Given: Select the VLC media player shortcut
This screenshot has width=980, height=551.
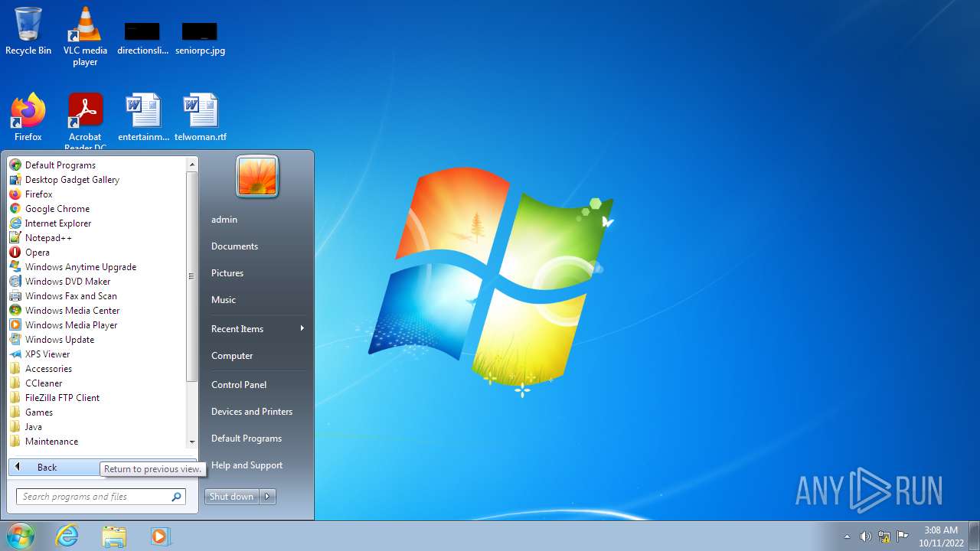Looking at the screenshot, I should (85, 37).
